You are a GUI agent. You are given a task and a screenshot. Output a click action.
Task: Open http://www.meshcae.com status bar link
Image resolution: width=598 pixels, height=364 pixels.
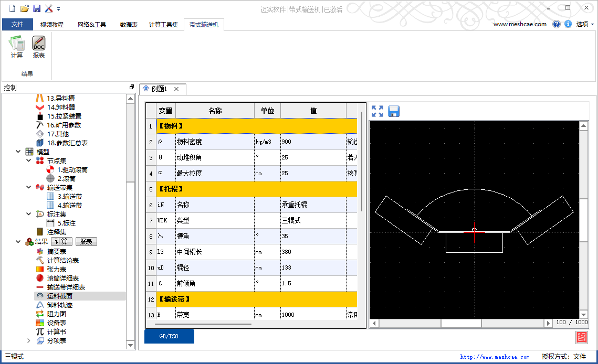click(x=495, y=357)
